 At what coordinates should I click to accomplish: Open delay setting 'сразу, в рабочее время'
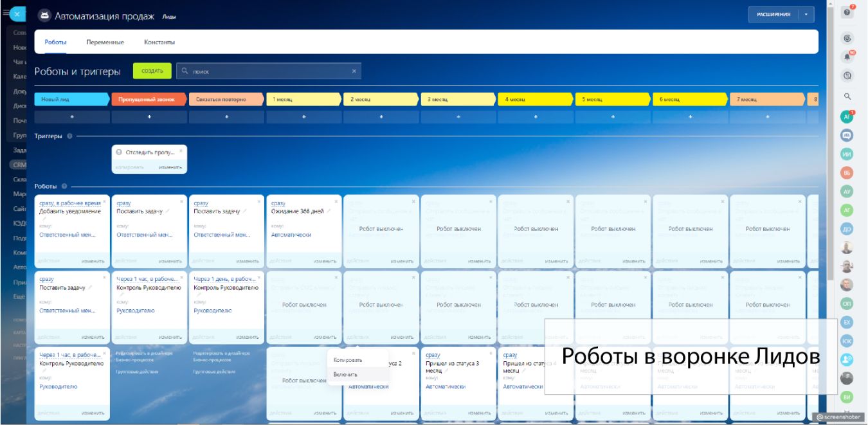(70, 203)
